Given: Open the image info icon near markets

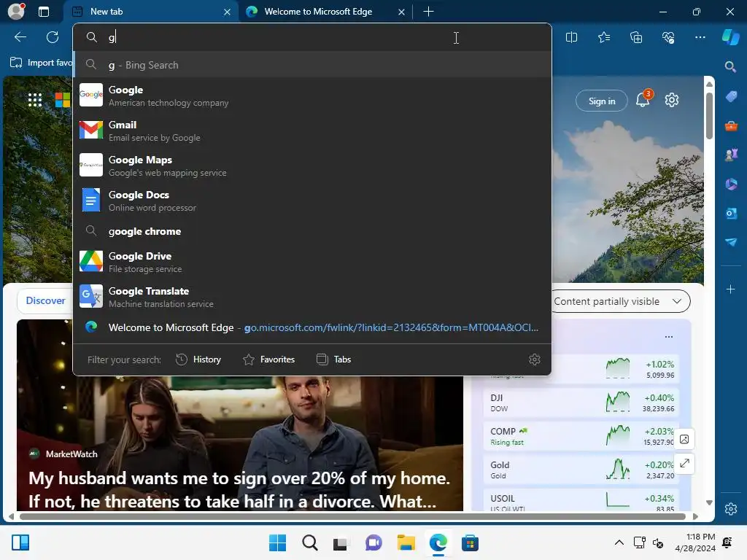Looking at the screenshot, I should coord(684,439).
